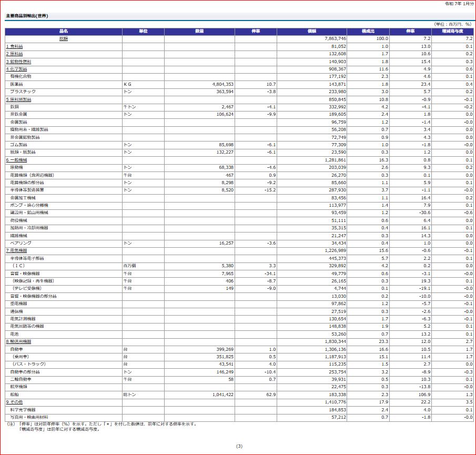
Task: Open the 9 その他 category link
Action: tap(14, 402)
